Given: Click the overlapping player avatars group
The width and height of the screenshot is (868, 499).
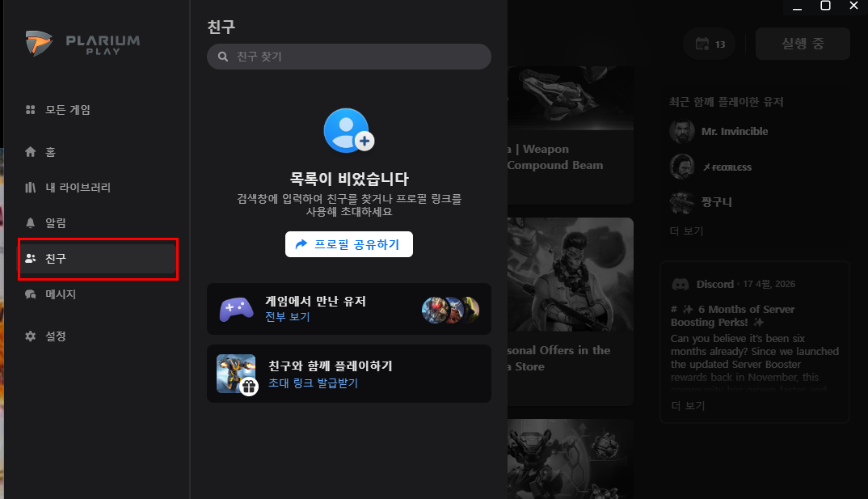Looking at the screenshot, I should click(x=450, y=309).
